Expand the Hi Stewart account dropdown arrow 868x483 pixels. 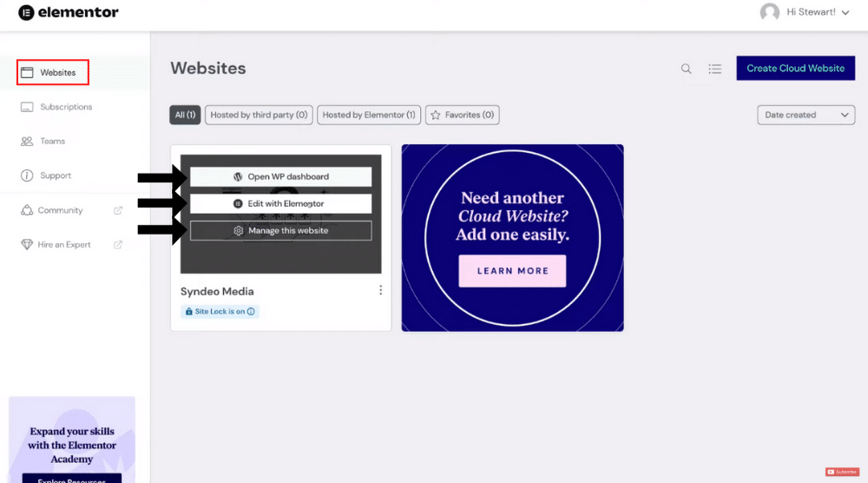pyautogui.click(x=845, y=13)
